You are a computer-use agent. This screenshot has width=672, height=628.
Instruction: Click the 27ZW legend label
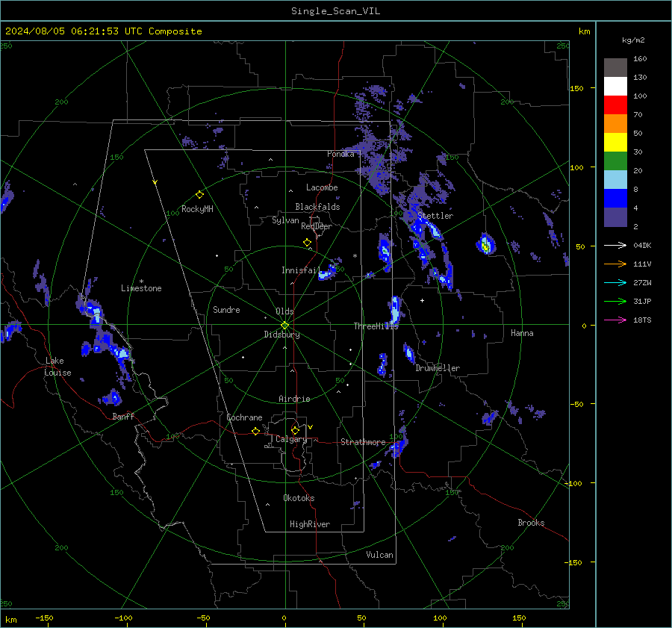(642, 282)
